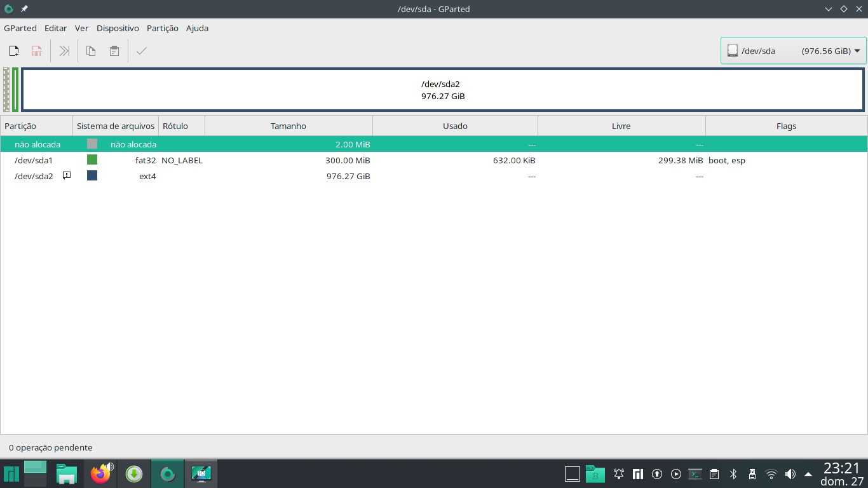This screenshot has height=488, width=868.
Task: Open the Wi-Fi network tray icon
Action: click(771, 474)
